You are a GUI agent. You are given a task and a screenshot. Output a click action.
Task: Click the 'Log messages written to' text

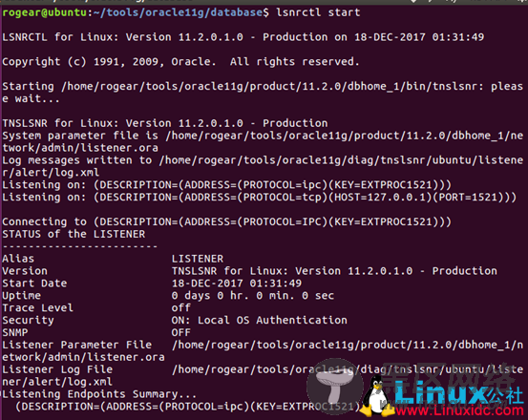(x=76, y=160)
